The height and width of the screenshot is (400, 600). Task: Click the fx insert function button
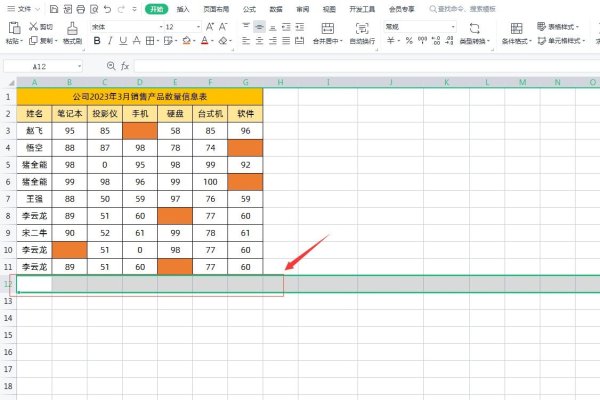click(x=125, y=66)
